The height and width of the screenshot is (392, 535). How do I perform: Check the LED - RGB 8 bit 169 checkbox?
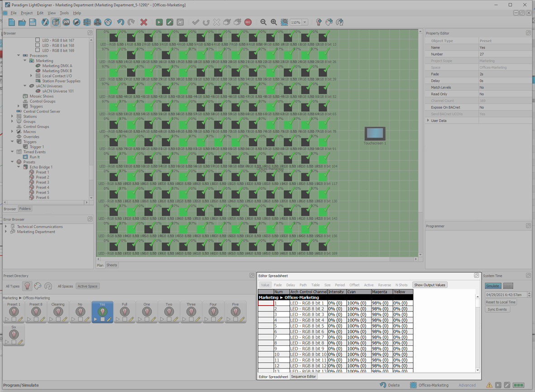pos(38,51)
